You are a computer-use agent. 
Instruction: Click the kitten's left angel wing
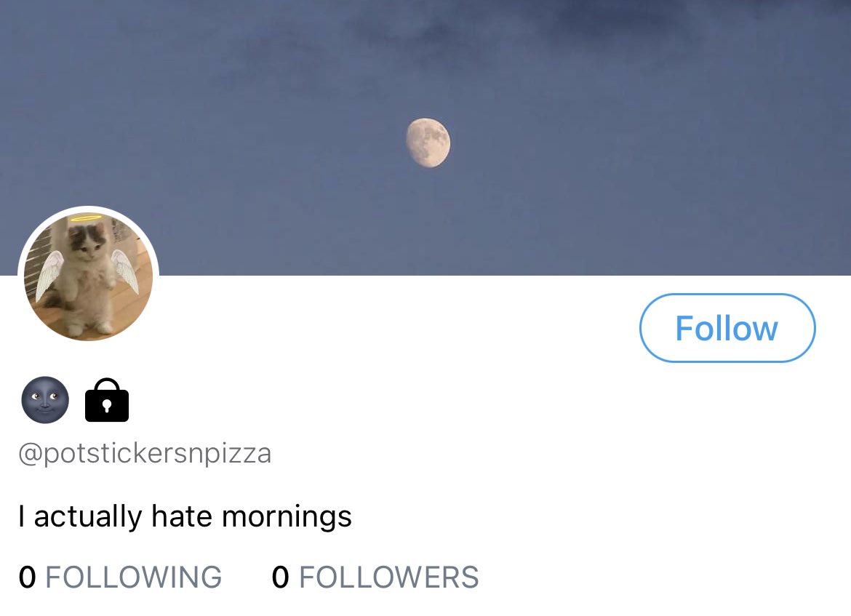[49, 274]
